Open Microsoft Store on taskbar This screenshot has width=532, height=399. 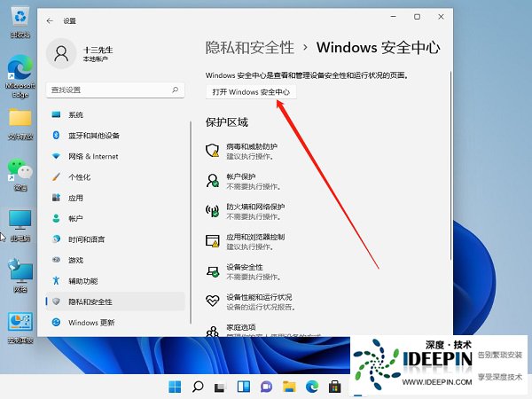[335, 387]
